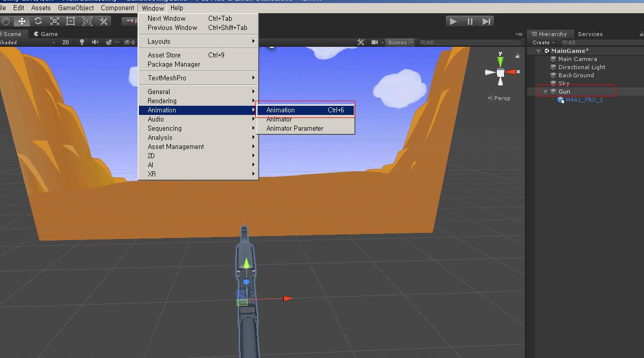Open the Create dropdown in Hierarchy
This screenshot has width=644, height=358.
click(544, 43)
